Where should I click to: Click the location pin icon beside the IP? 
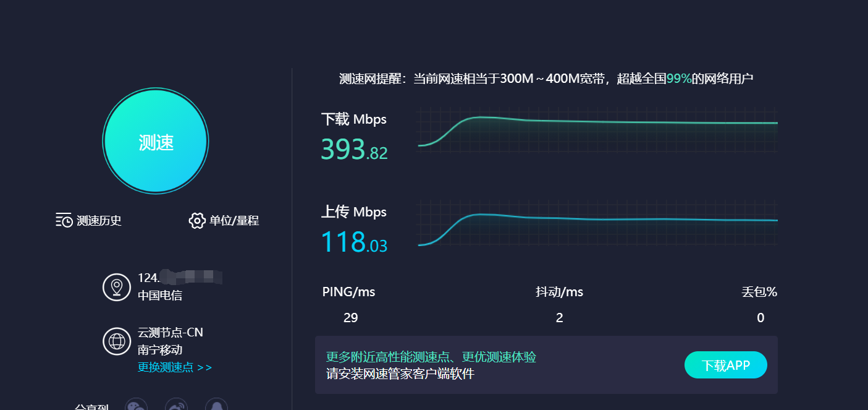pos(116,287)
